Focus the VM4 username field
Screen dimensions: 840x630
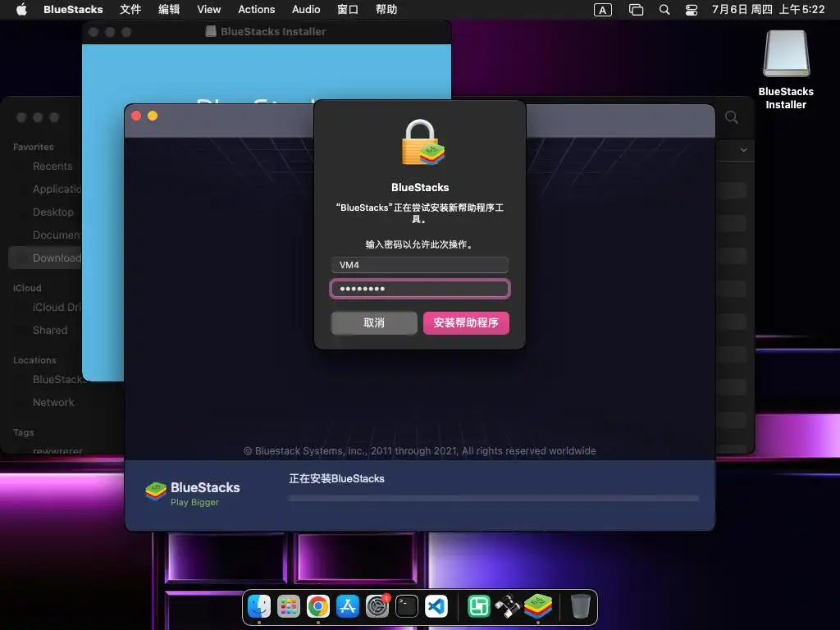420,265
